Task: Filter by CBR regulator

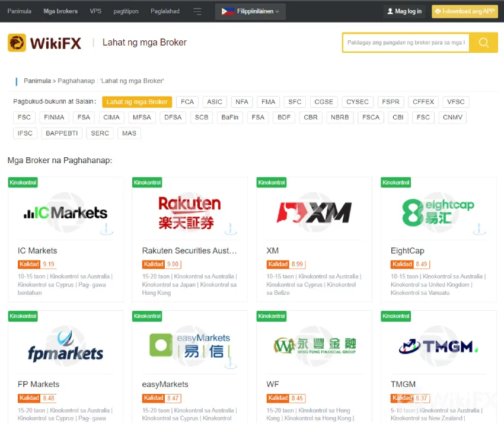Action: [311, 117]
